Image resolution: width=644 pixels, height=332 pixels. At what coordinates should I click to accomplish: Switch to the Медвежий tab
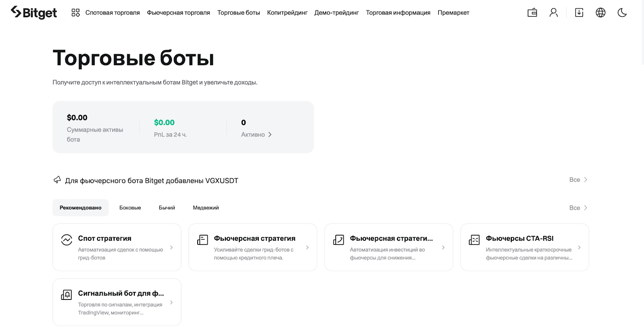pyautogui.click(x=206, y=208)
